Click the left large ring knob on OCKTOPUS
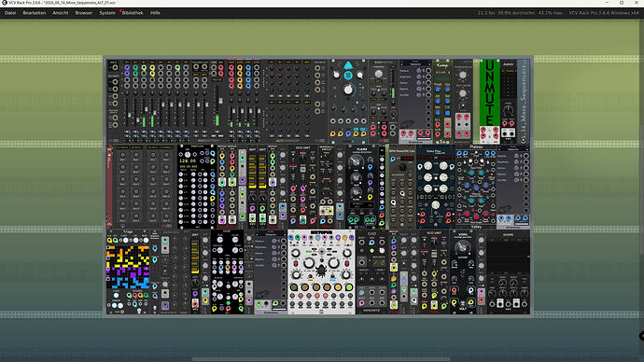644x362 pixels. 309,263
